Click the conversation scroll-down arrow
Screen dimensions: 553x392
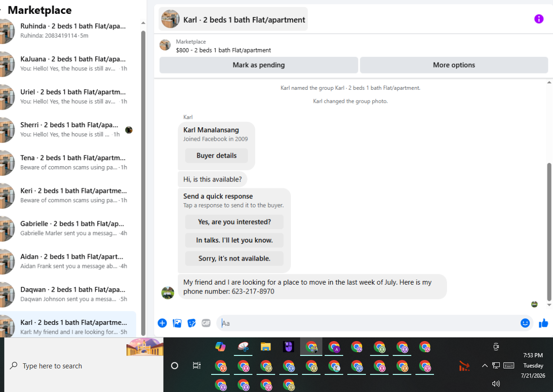click(x=549, y=305)
